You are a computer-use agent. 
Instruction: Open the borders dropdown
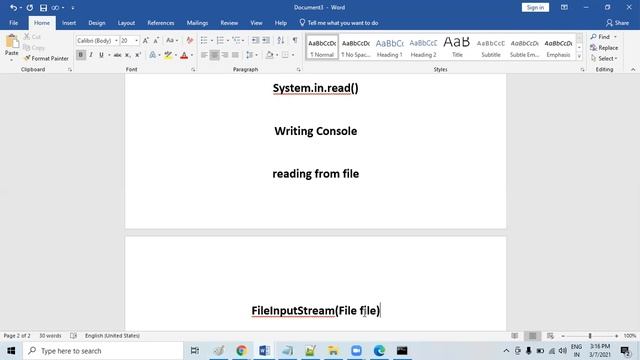point(293,55)
